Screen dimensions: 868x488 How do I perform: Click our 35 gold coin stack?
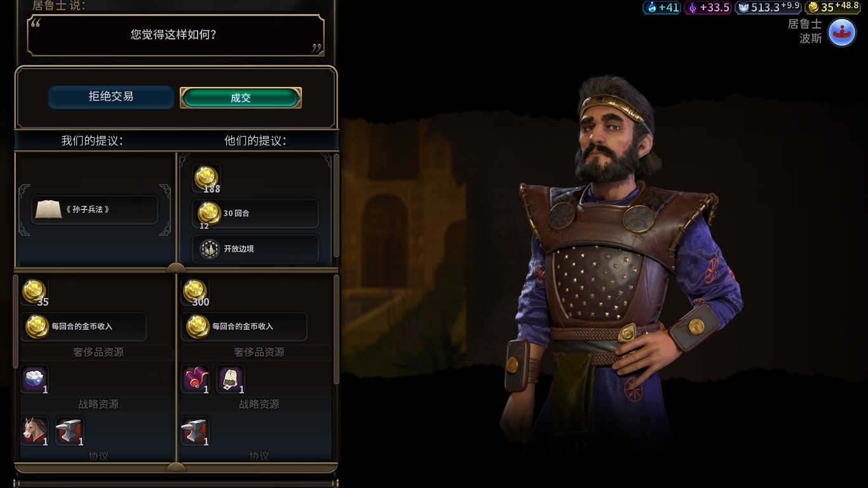coord(34,292)
